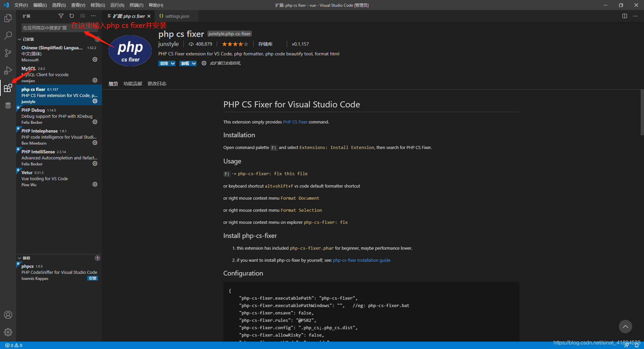644x349 pixels.
Task: Open the View (查看) menu
Action: click(78, 5)
